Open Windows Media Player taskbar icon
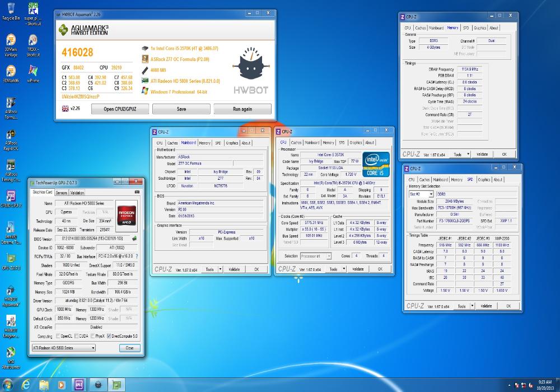The height and width of the screenshot is (392, 560). point(62,385)
